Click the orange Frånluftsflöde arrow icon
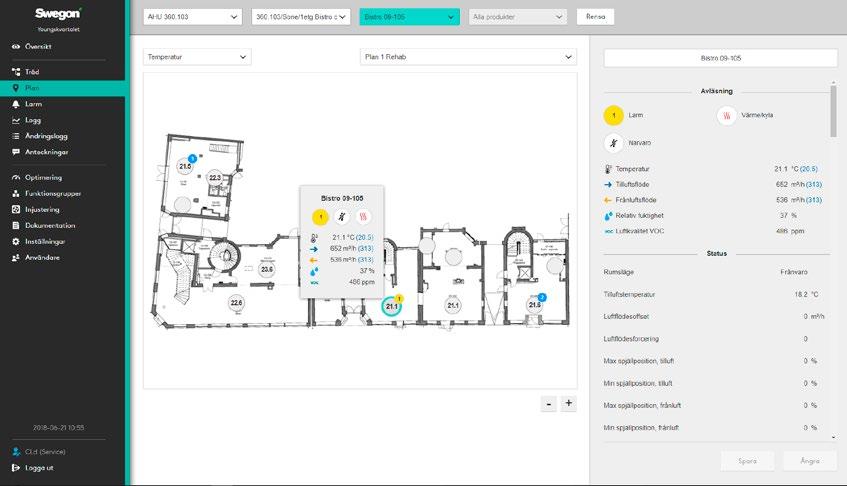Viewport: 847px width, 486px height. [x=608, y=200]
